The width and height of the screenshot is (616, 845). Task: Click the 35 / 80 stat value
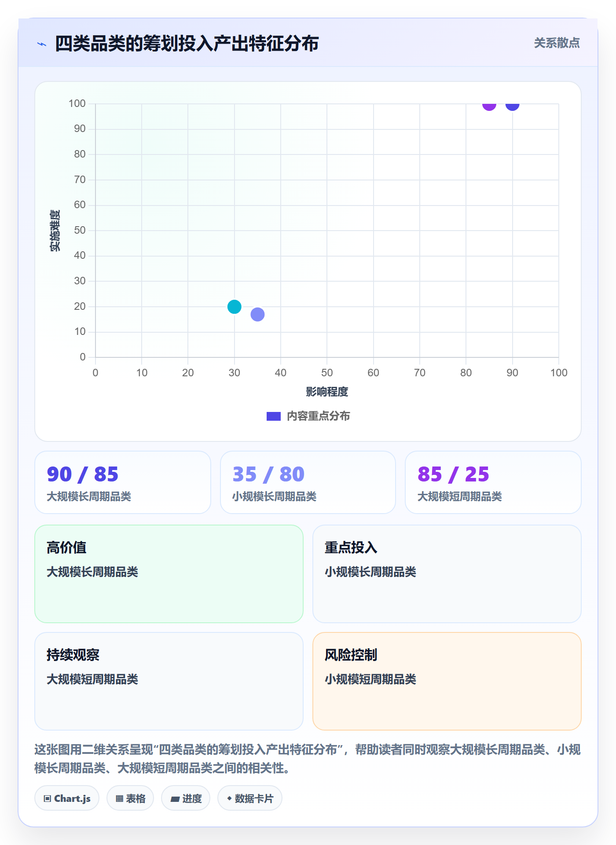click(268, 474)
